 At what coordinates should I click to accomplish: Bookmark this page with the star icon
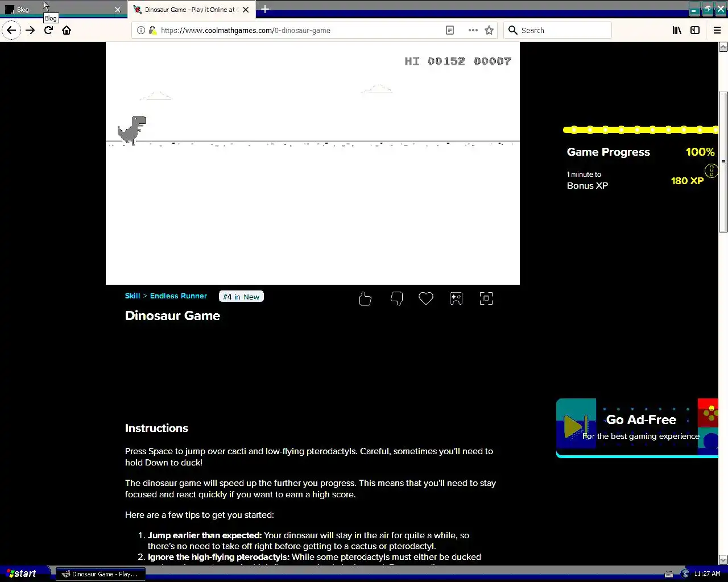click(x=489, y=30)
